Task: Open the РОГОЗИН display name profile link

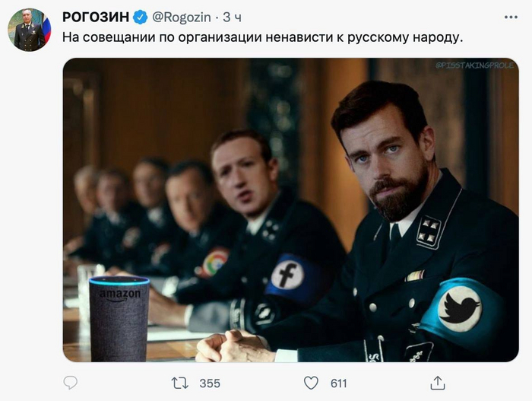Action: 96,17
